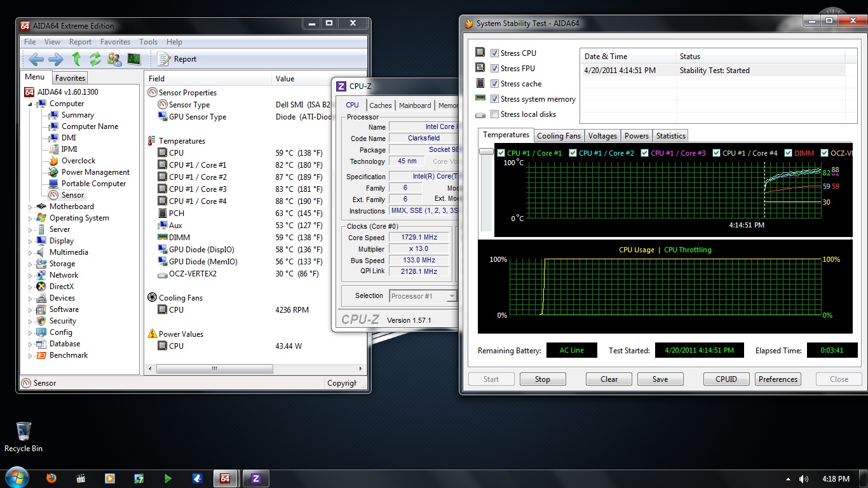Image resolution: width=868 pixels, height=488 pixels.
Task: Switch to the Cooling Fans tab
Action: click(559, 136)
